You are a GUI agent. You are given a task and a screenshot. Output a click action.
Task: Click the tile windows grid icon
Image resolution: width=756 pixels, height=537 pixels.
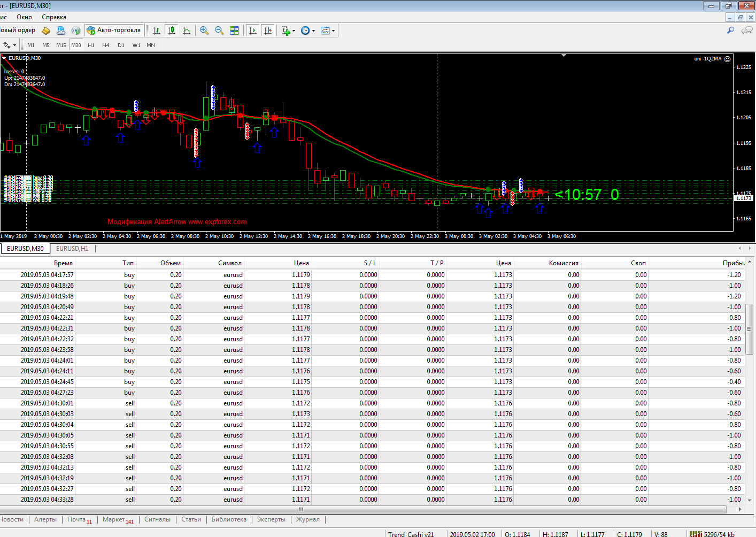tap(234, 30)
